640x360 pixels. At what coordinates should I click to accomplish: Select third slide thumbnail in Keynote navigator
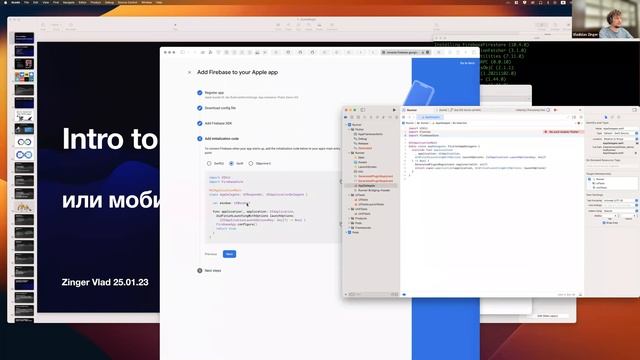pos(24,64)
